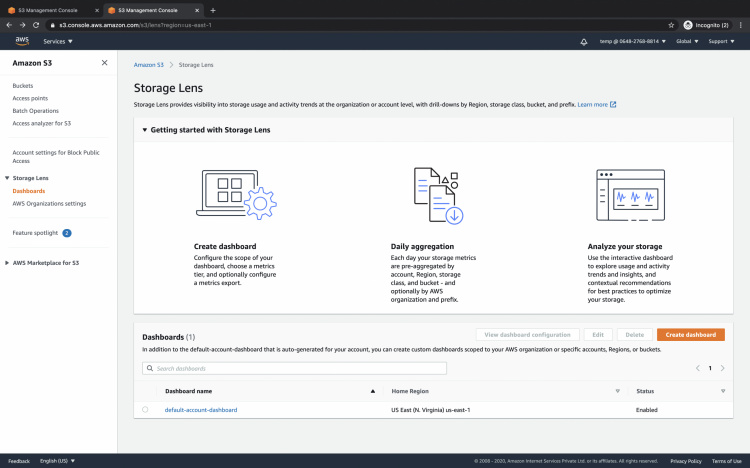Screen dimensions: 750x468
Task: Open the notifications bell icon
Action: click(x=584, y=42)
